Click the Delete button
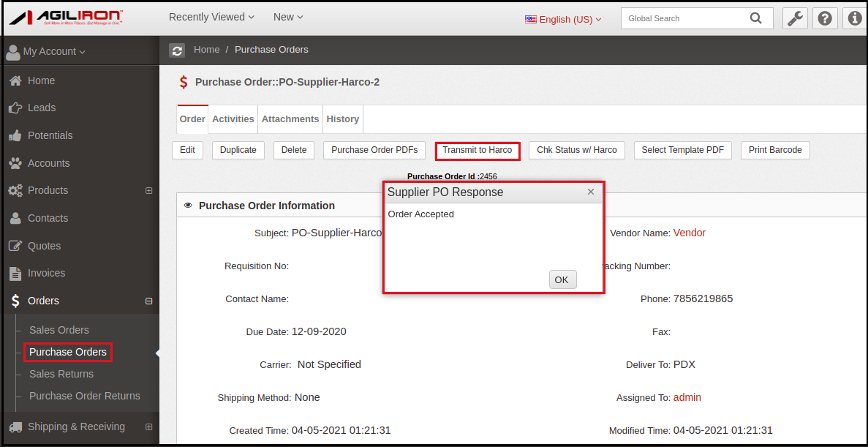The image size is (868, 447). click(294, 150)
